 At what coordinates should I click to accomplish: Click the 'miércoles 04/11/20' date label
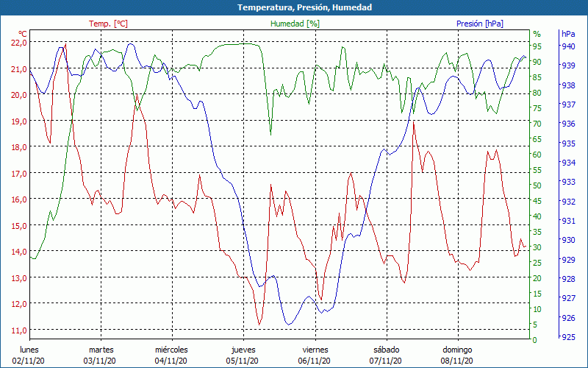(171, 355)
